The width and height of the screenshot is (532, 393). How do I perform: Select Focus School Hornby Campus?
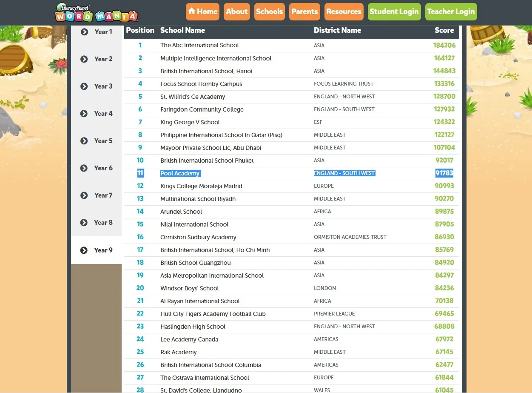[201, 84]
